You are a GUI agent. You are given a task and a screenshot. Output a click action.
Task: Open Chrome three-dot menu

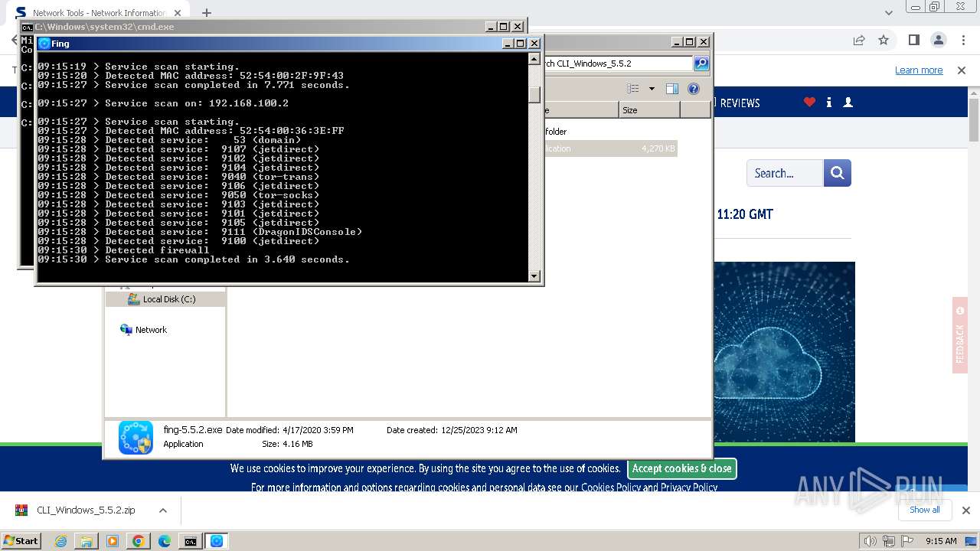[962, 40]
